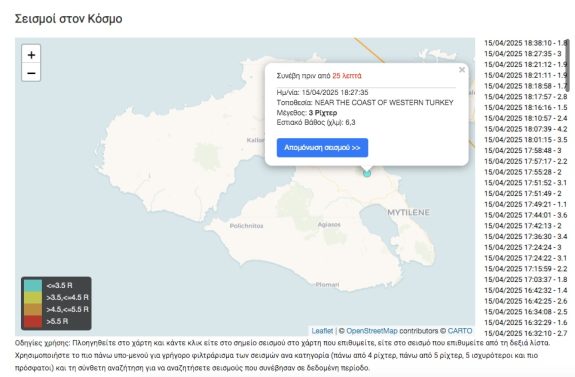Select earthquake entry 15/04/2025 18:27:35
The image size is (575, 377).
pyautogui.click(x=523, y=54)
